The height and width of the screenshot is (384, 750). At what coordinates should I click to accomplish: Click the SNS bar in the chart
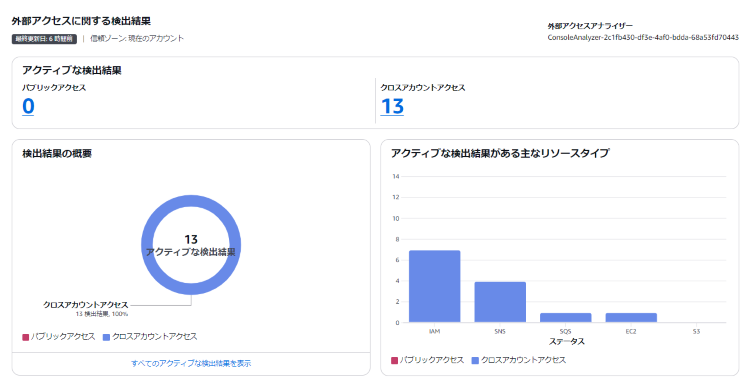pos(500,302)
